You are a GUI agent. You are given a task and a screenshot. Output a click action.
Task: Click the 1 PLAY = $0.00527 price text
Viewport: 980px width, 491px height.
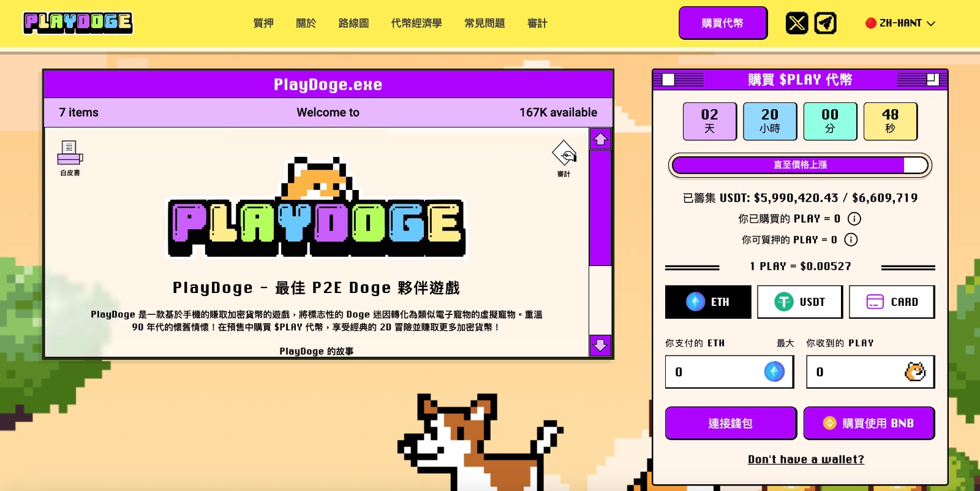pos(800,266)
